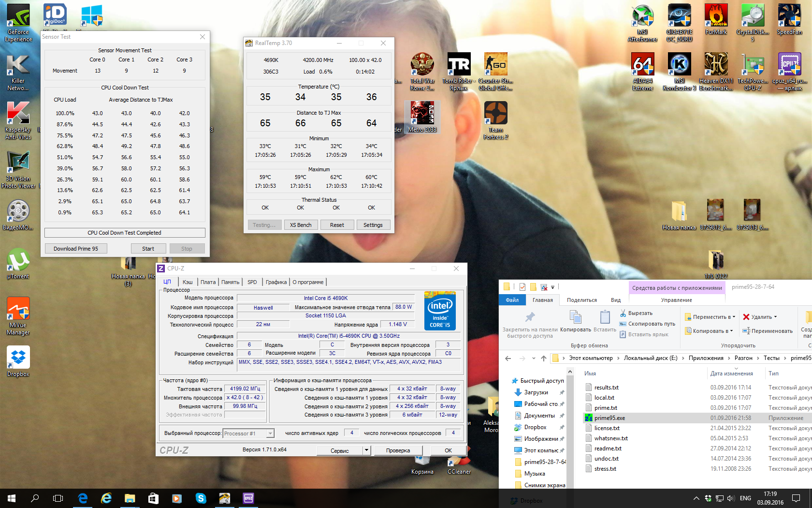
Task: Click the Проверка button in CPU-Z
Action: [398, 450]
